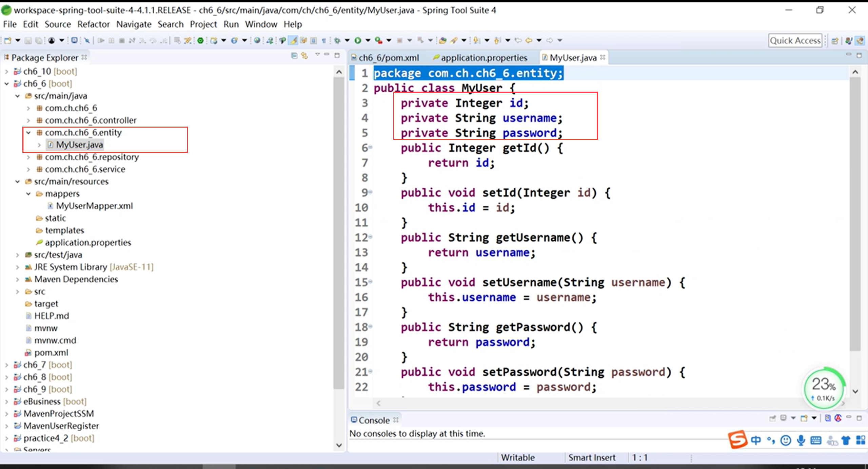Open the Run button dropdown arrow
The height and width of the screenshot is (469, 868).
(368, 41)
